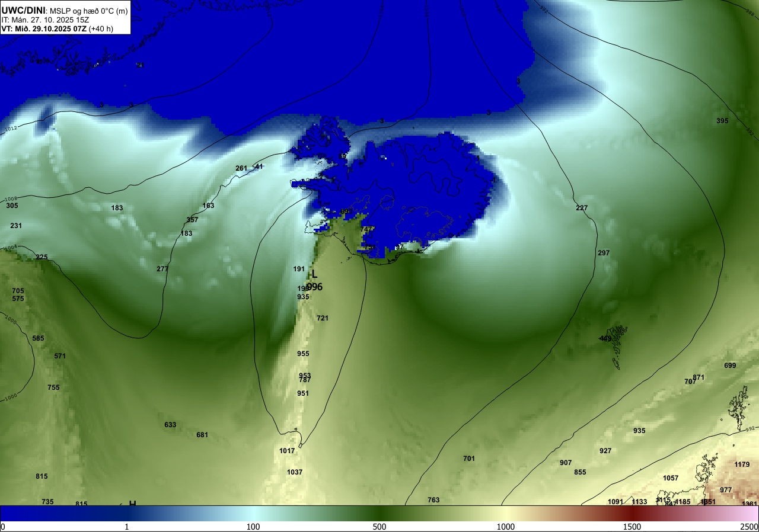Viewport: 759px width, 532px height.
Task: Click the 721 height value
Action: tap(323, 318)
